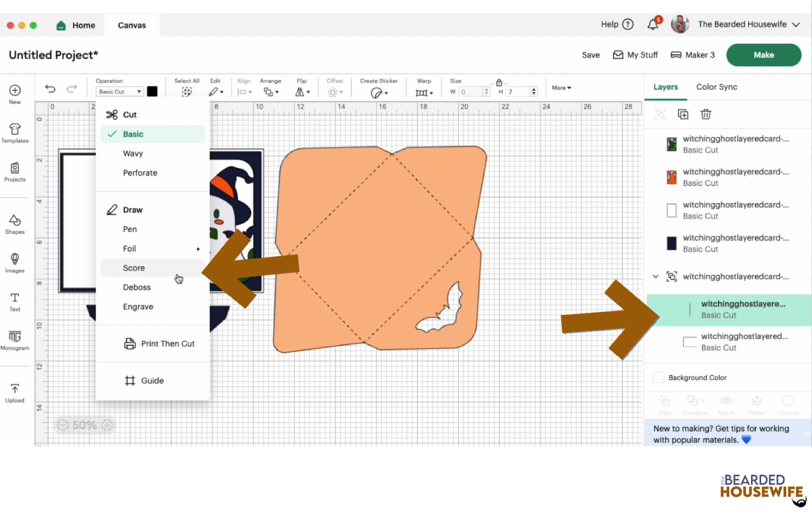Zoom in with the plus button

(107, 425)
